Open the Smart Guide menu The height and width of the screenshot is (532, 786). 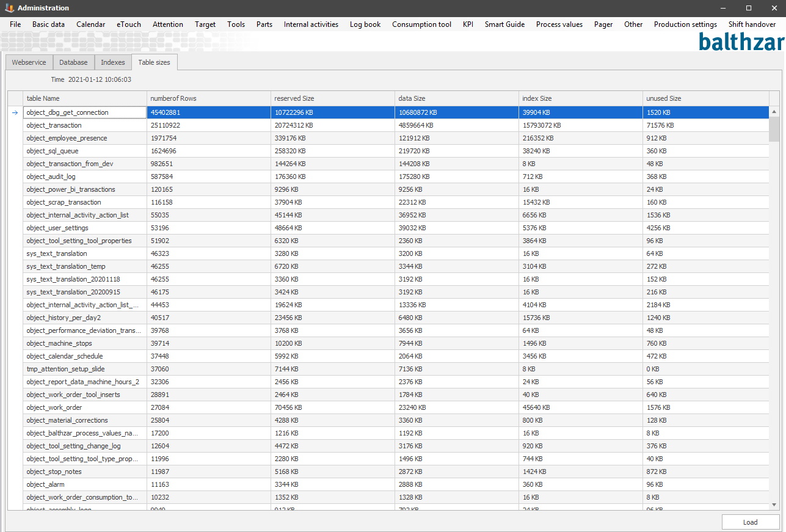[x=504, y=24]
